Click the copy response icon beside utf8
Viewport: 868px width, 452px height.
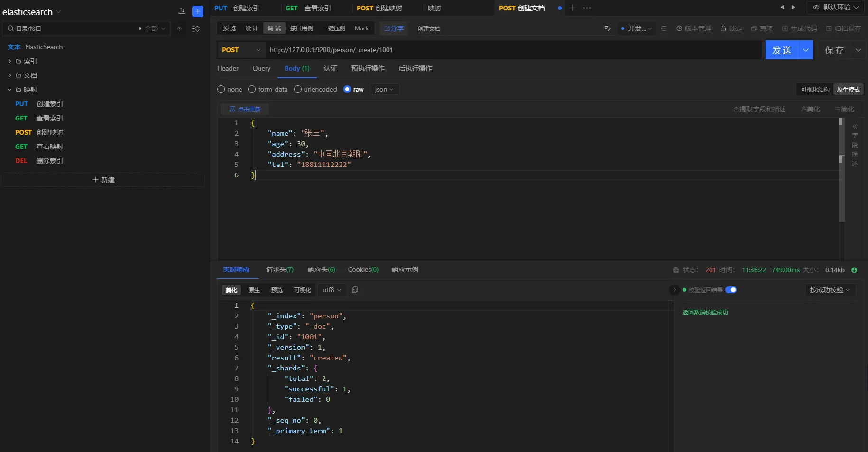click(x=355, y=290)
